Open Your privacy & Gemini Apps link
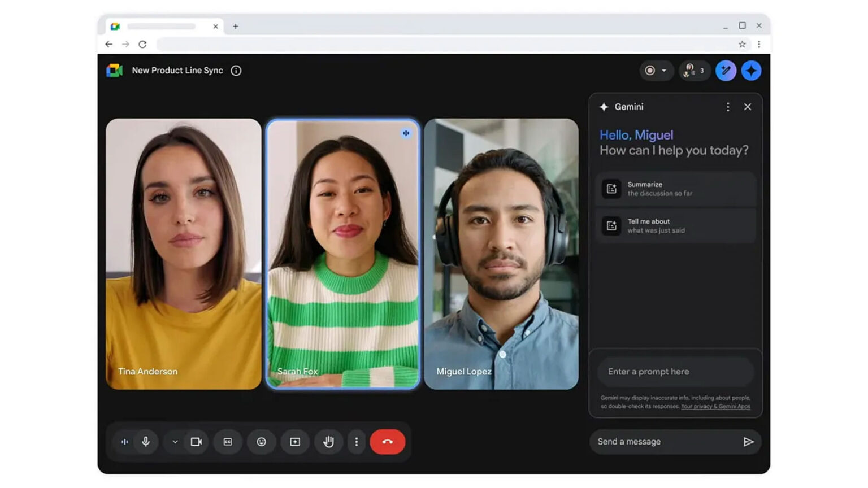Viewport: 868px width, 488px height. (715, 406)
